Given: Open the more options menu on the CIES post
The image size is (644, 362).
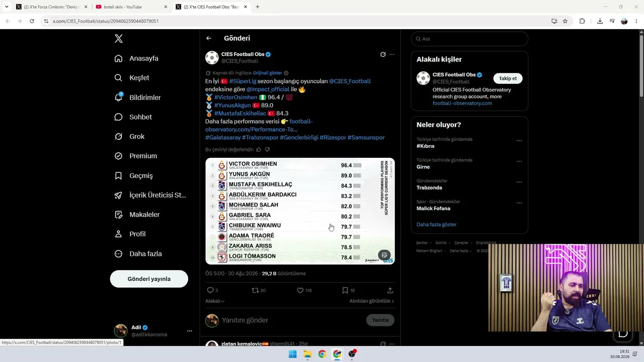Looking at the screenshot, I should [392, 54].
